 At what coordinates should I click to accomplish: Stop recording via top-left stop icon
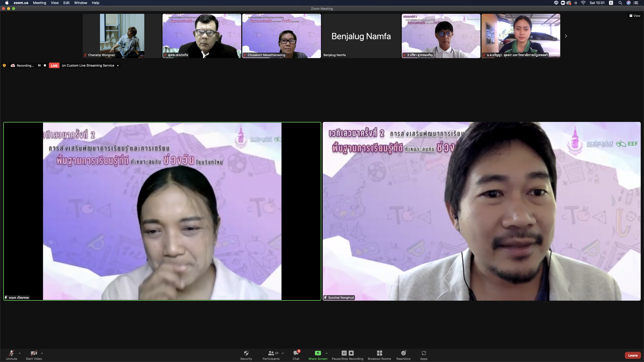pyautogui.click(x=45, y=65)
